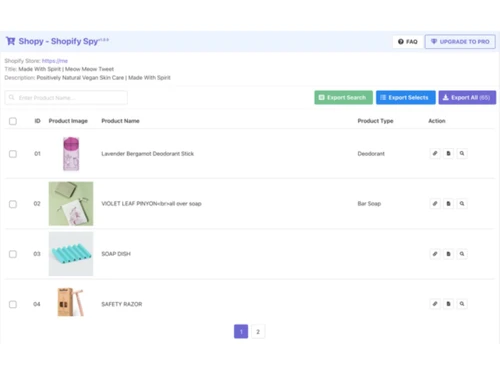Click the search icon in product name field
Image resolution: width=500 pixels, height=375 pixels.
(12, 97)
